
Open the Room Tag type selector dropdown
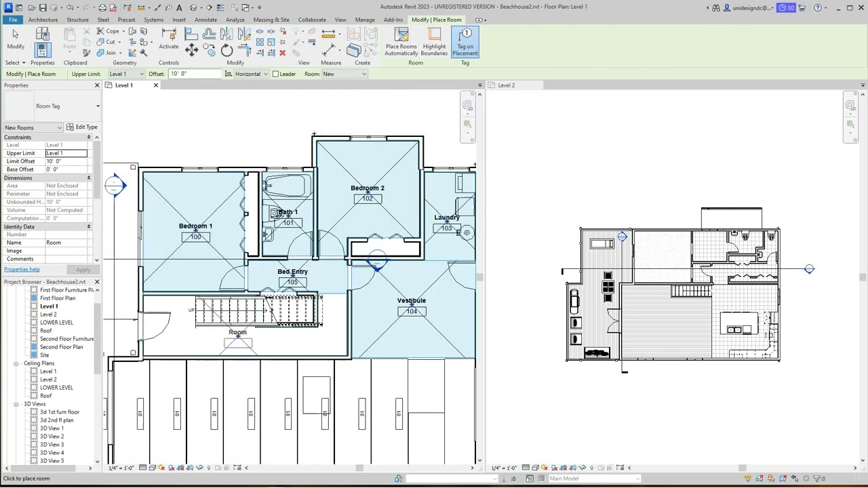point(98,106)
